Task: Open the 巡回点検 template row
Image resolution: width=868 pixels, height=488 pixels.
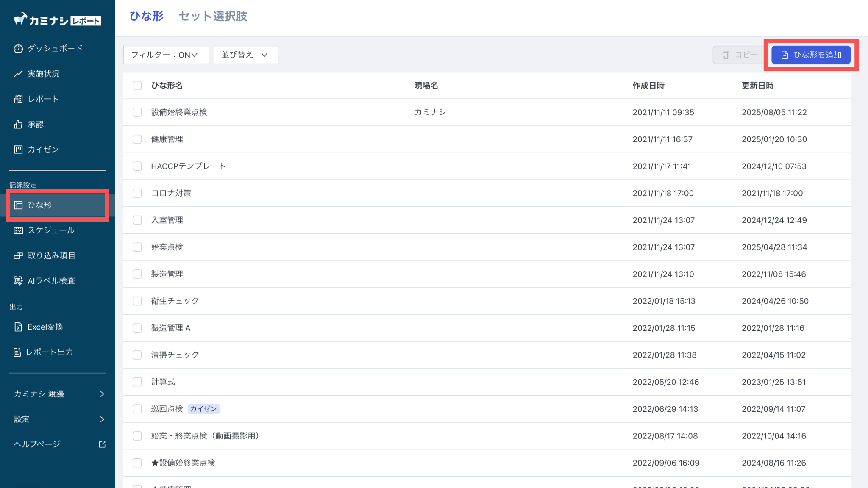Action: (x=167, y=409)
